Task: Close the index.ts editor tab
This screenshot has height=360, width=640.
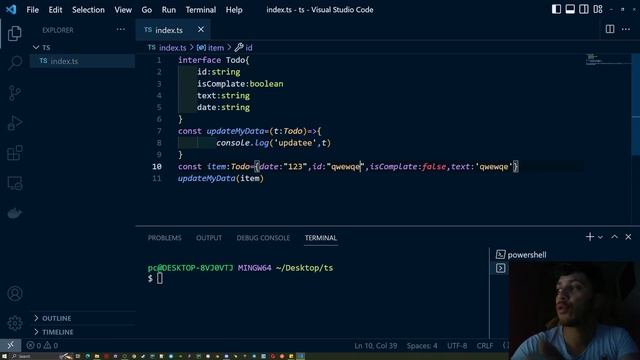Action: [201, 29]
